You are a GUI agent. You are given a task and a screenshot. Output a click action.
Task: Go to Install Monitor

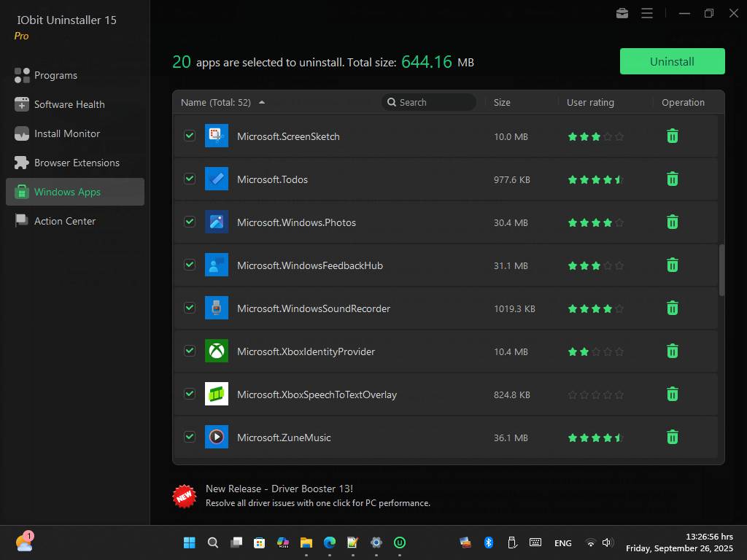75,133
